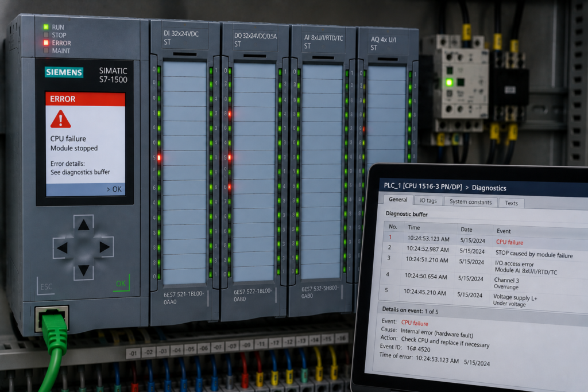Click the 'Details on event: 1 of 5' header
This screenshot has height=392, width=588.
[410, 311]
